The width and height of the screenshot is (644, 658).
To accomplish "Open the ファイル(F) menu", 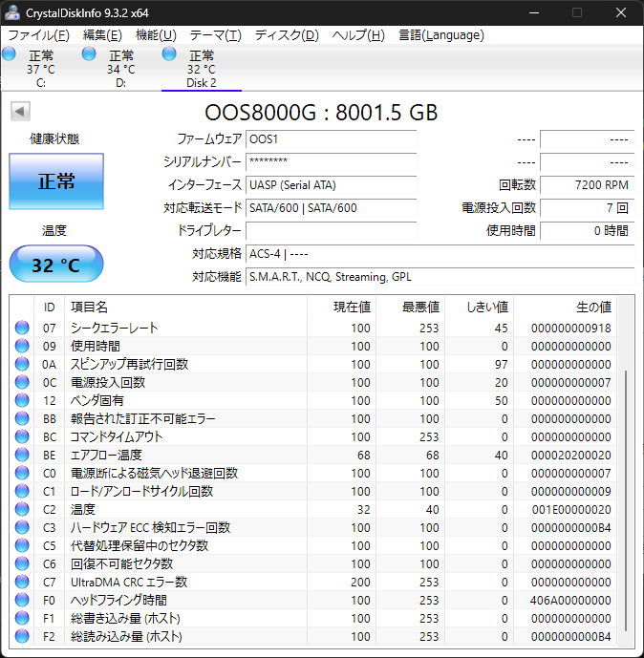I will point(38,35).
